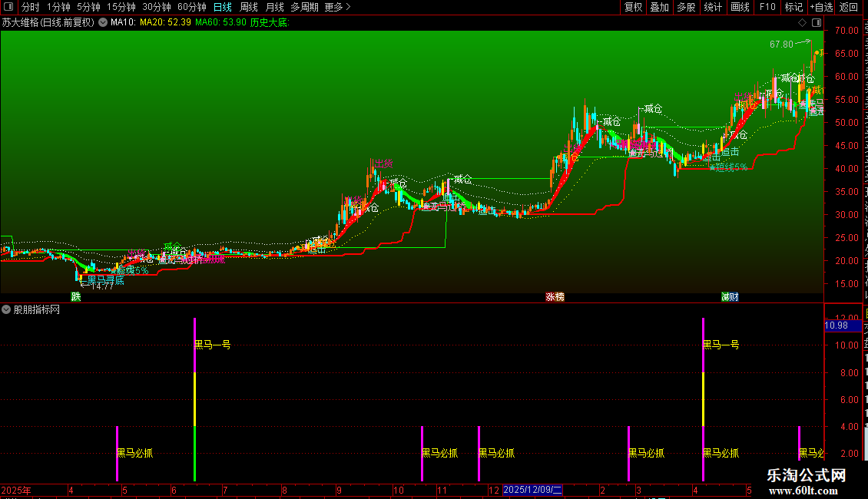The height and width of the screenshot is (499, 868).
Task: Click the first 黑马一号 signal label
Action: [213, 345]
